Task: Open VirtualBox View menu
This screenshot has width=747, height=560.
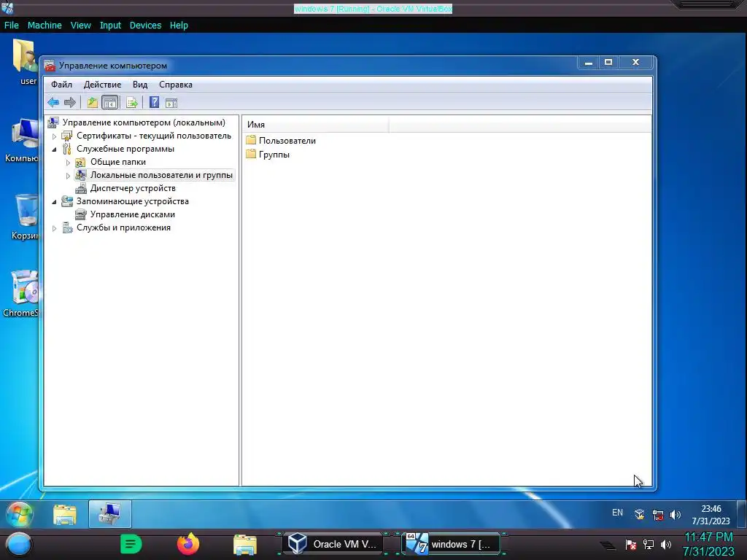Action: click(x=80, y=26)
